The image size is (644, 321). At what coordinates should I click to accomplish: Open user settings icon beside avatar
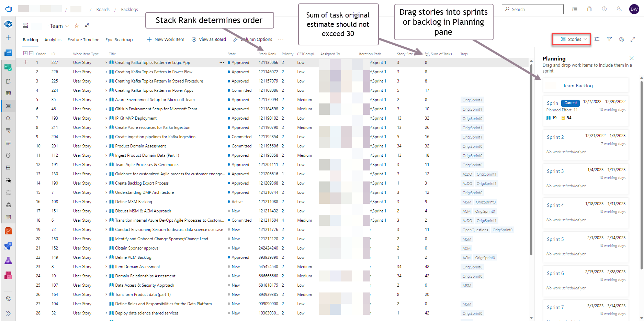619,9
